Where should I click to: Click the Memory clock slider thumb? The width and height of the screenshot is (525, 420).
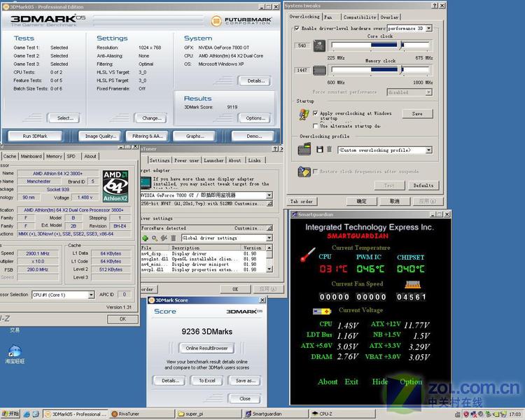(x=401, y=70)
